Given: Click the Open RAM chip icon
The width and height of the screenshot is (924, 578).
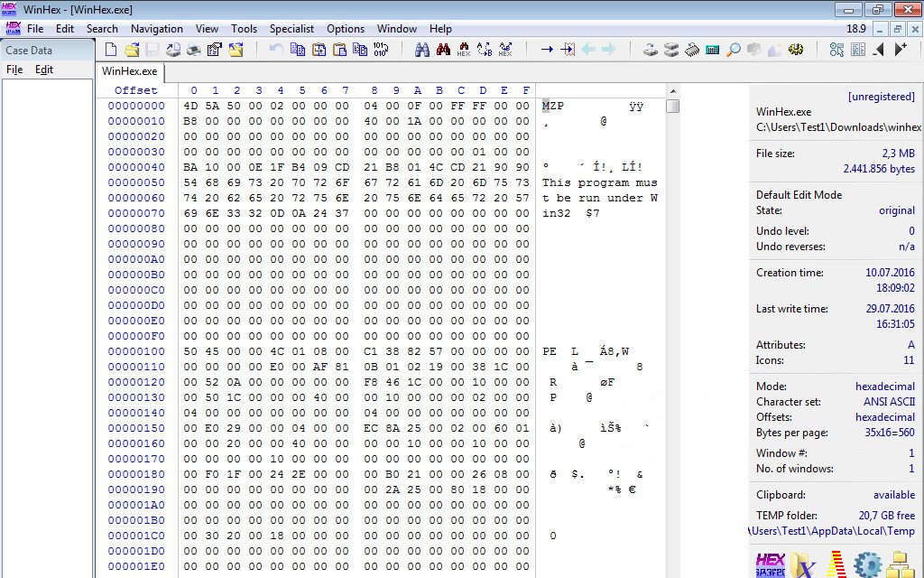Looking at the screenshot, I should tap(691, 50).
